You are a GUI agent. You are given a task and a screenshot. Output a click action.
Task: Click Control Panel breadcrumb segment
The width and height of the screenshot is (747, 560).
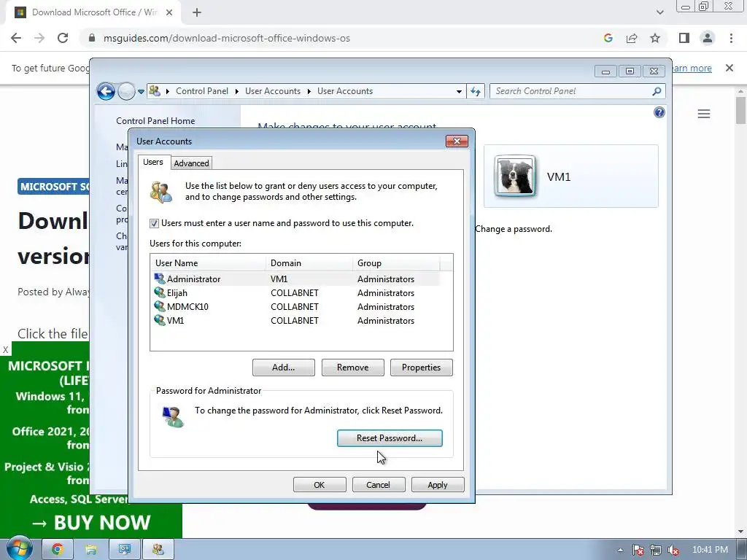(202, 91)
